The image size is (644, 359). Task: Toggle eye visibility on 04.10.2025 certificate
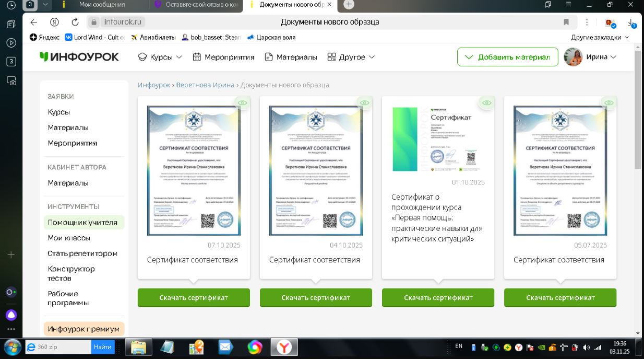pyautogui.click(x=364, y=103)
